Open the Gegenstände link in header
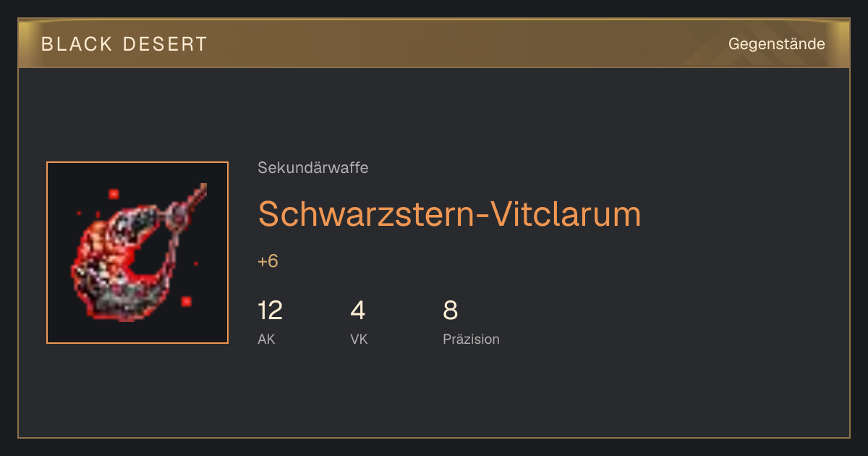This screenshot has height=456, width=868. coord(776,44)
